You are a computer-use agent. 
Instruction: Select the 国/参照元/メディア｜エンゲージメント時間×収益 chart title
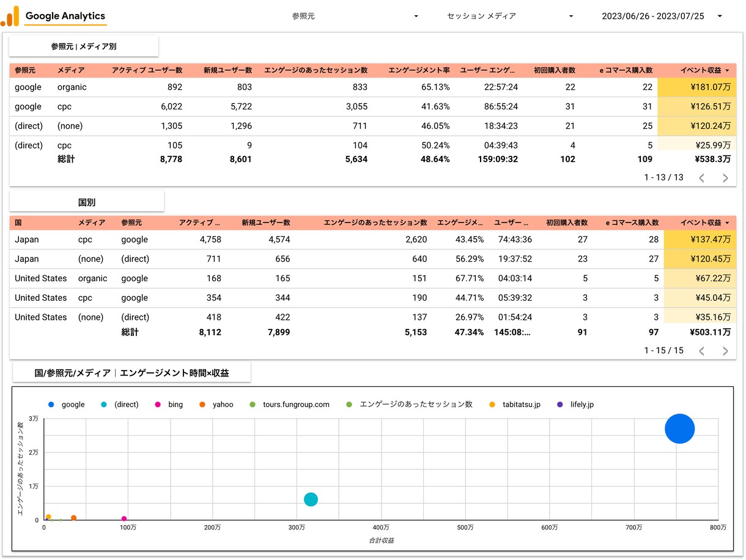click(x=132, y=372)
